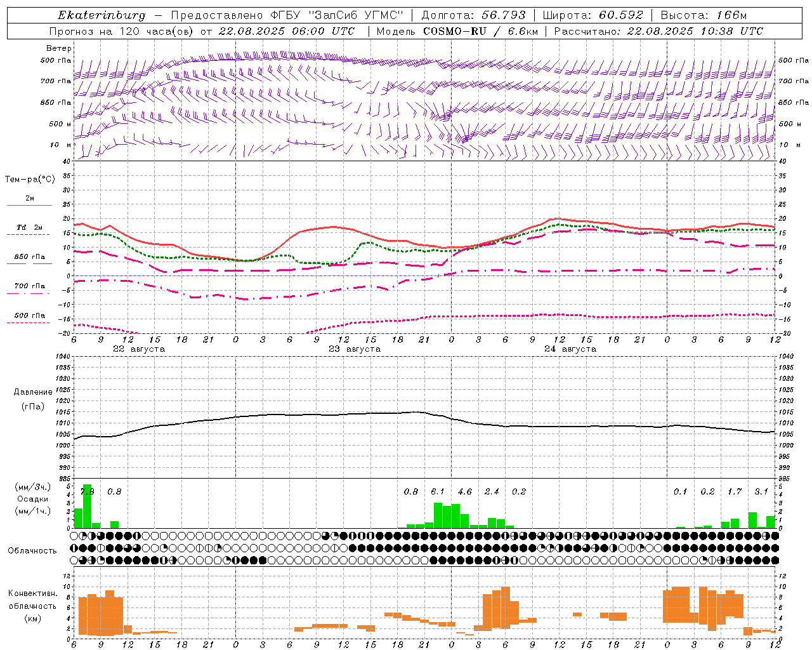Image resolution: width=812 pixels, height=650 pixels.
Task: Select the '4.6' precipitation total value
Action: tap(465, 491)
